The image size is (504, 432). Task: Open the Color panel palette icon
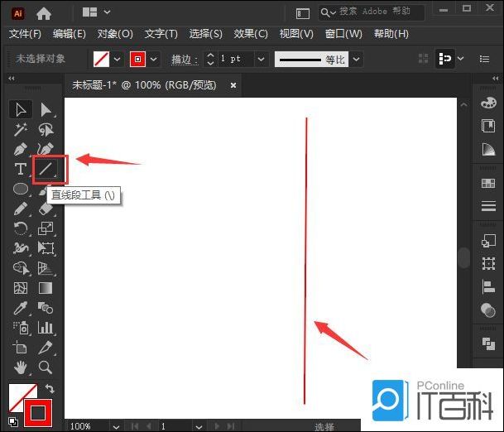click(x=488, y=103)
